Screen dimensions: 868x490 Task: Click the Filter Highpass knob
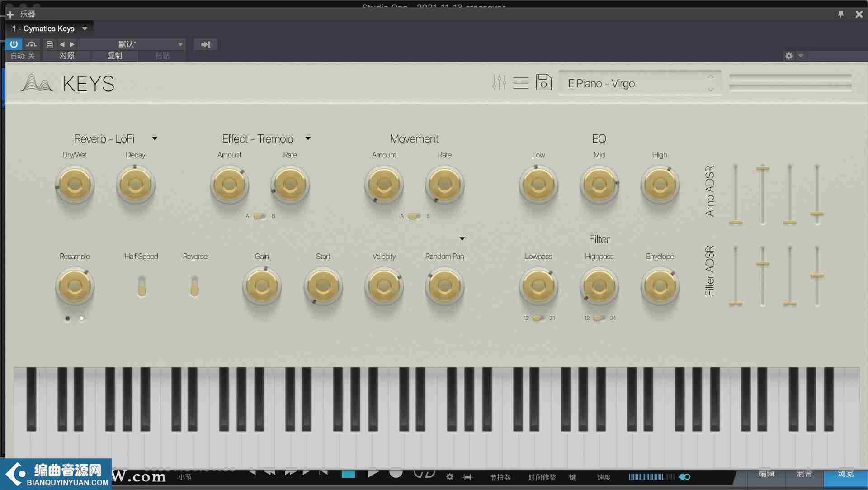pos(599,286)
